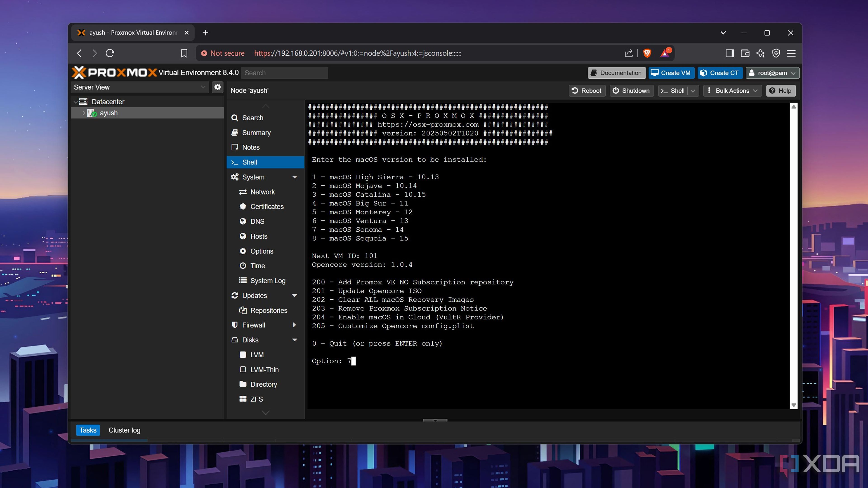
Task: Expand the Firewall menu section
Action: pyautogui.click(x=295, y=325)
